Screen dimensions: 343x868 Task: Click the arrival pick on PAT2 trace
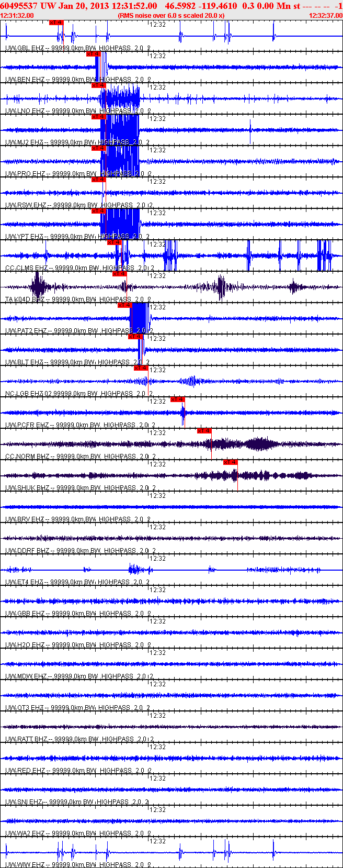click(124, 305)
